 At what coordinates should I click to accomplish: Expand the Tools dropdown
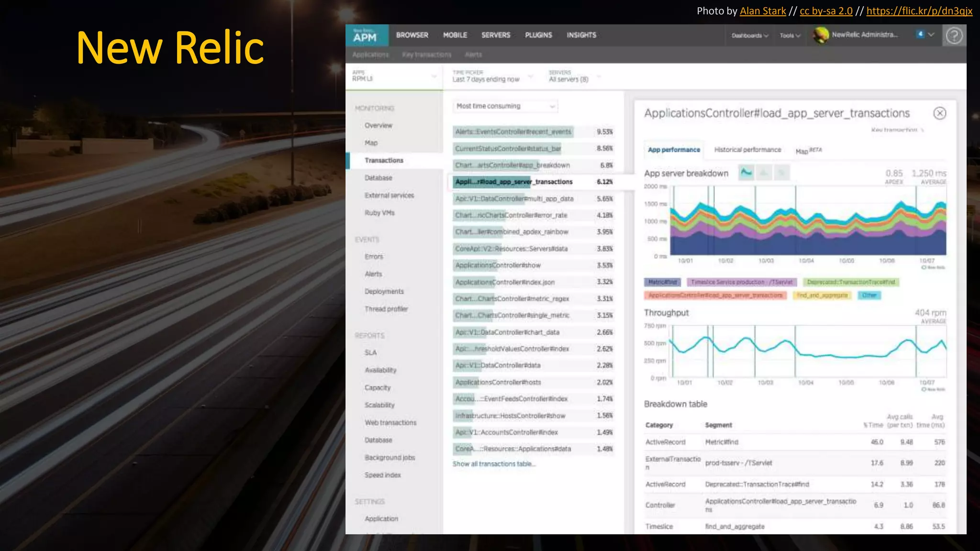(790, 36)
